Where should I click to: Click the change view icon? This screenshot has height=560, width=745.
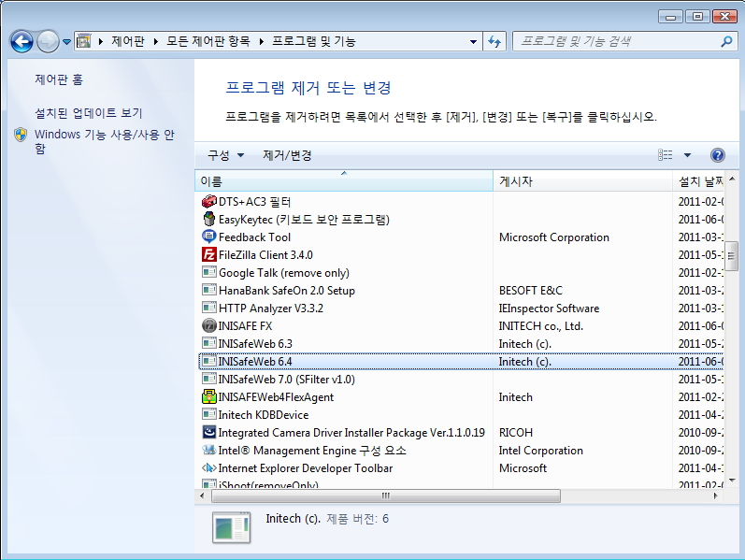tap(666, 155)
